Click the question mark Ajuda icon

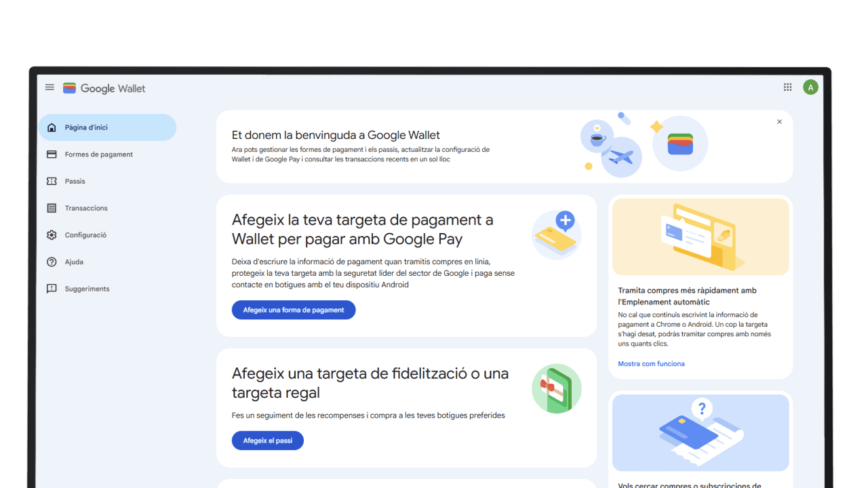coord(52,262)
